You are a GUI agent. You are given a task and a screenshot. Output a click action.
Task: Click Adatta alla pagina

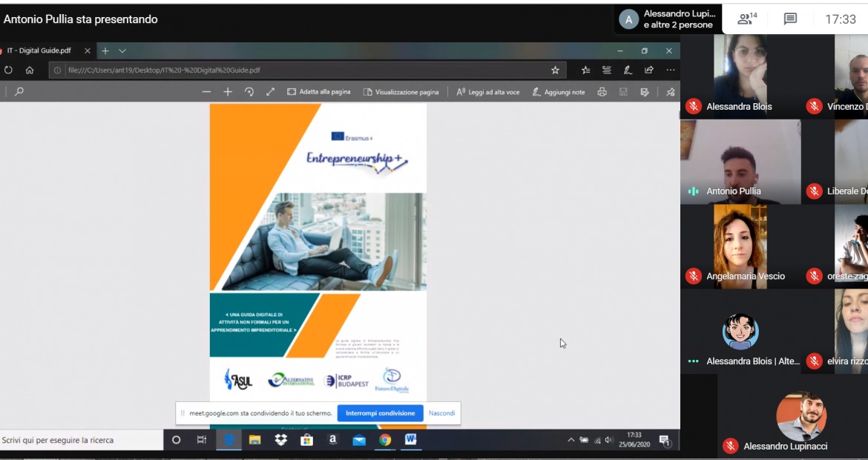point(319,92)
